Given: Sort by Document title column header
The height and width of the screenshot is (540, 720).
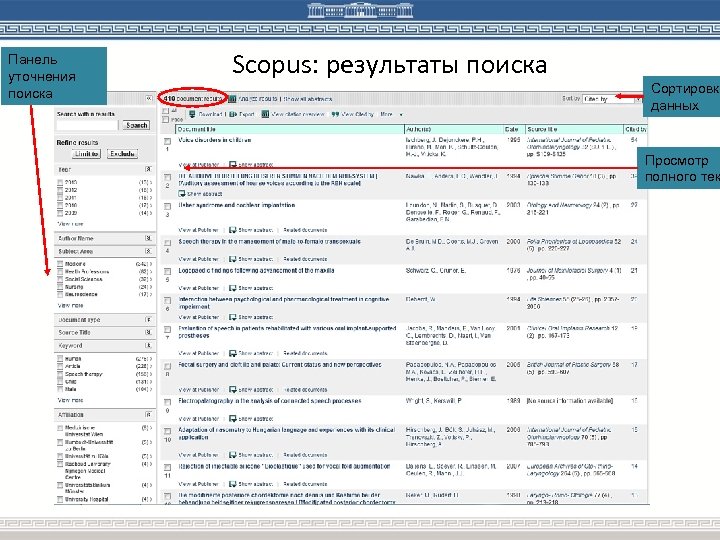Looking at the screenshot, I should pyautogui.click(x=197, y=129).
